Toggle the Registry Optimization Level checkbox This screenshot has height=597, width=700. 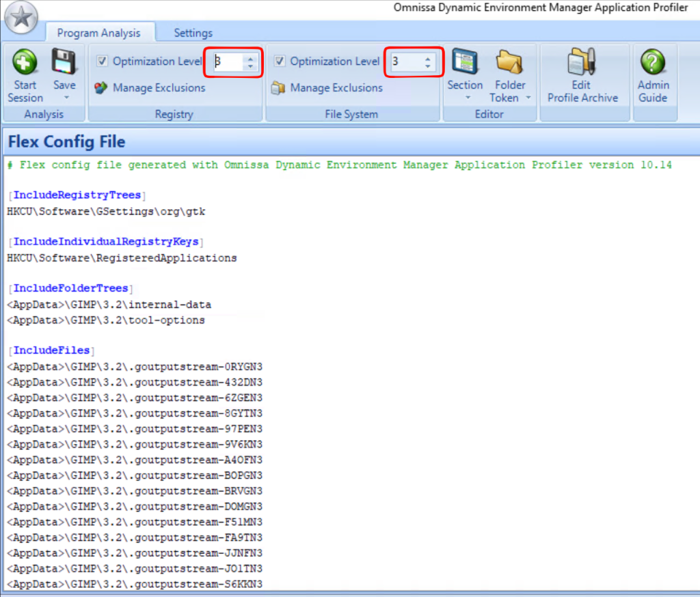pyautogui.click(x=103, y=61)
